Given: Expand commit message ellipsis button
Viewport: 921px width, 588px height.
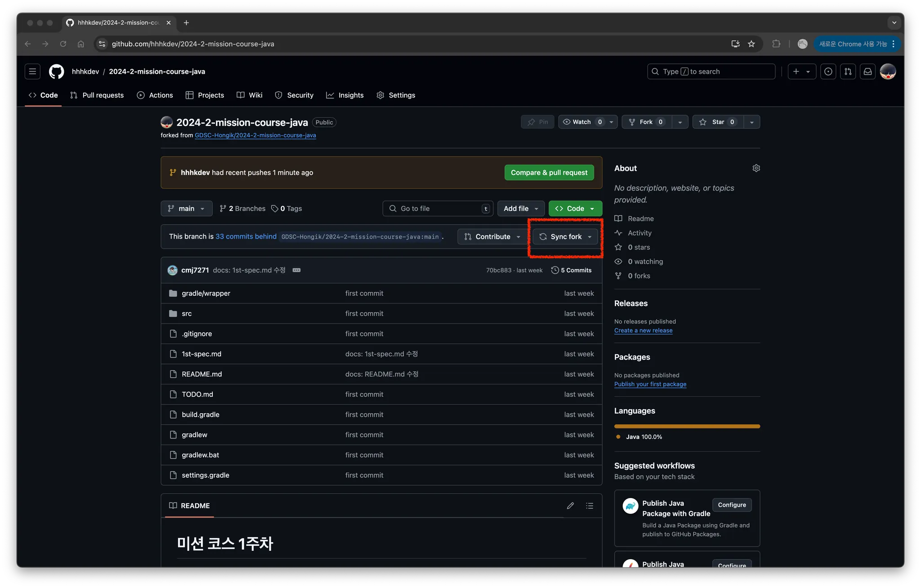Looking at the screenshot, I should [x=296, y=270].
